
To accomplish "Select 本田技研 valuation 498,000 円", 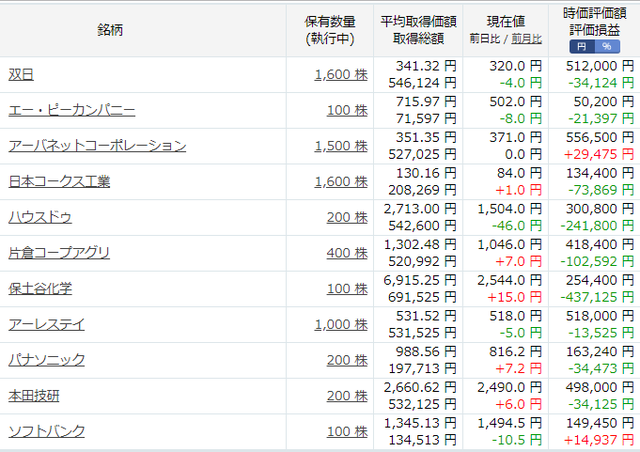I will click(600, 387).
